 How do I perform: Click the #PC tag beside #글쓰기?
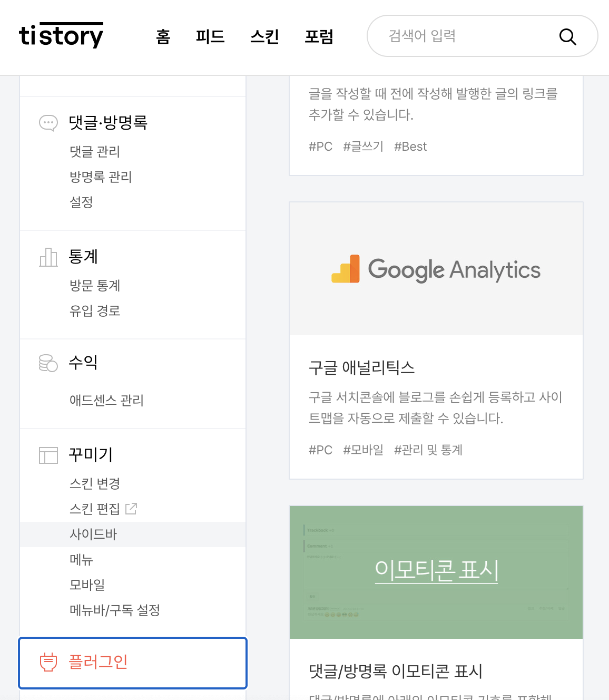tap(320, 147)
